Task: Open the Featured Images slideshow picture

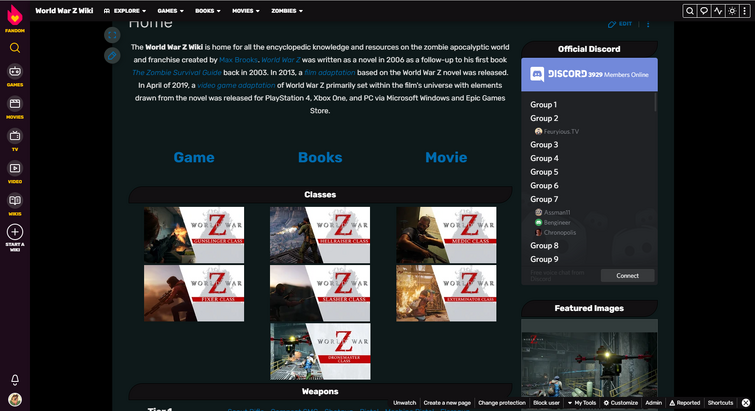Action: coord(589,364)
